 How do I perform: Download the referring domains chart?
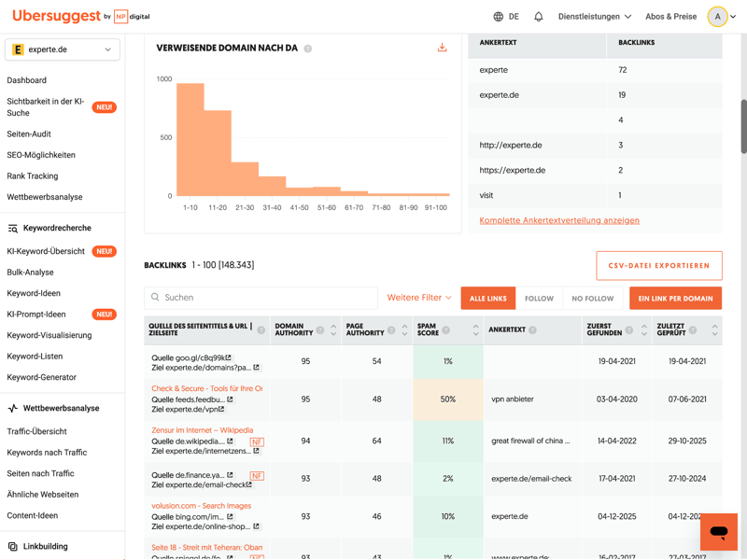pyautogui.click(x=443, y=48)
